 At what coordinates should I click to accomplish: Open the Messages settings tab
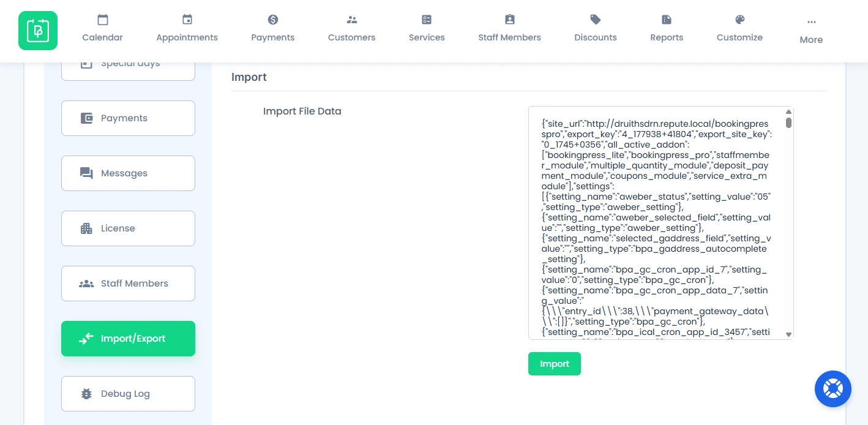(x=128, y=173)
